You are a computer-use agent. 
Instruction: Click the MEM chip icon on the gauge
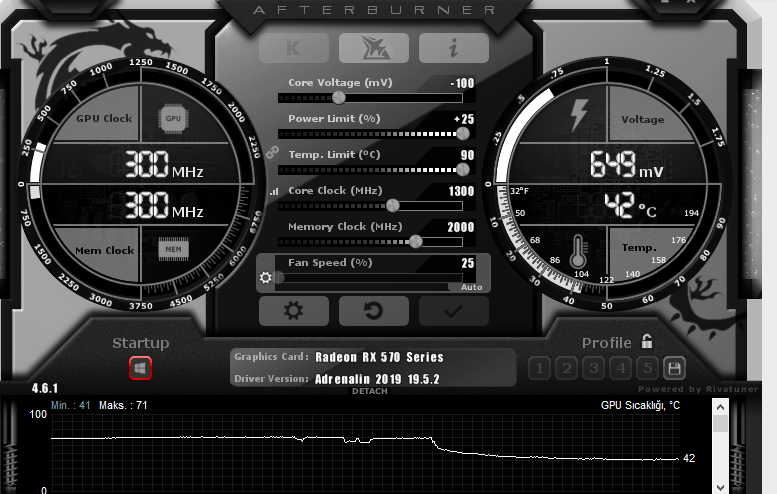click(173, 249)
